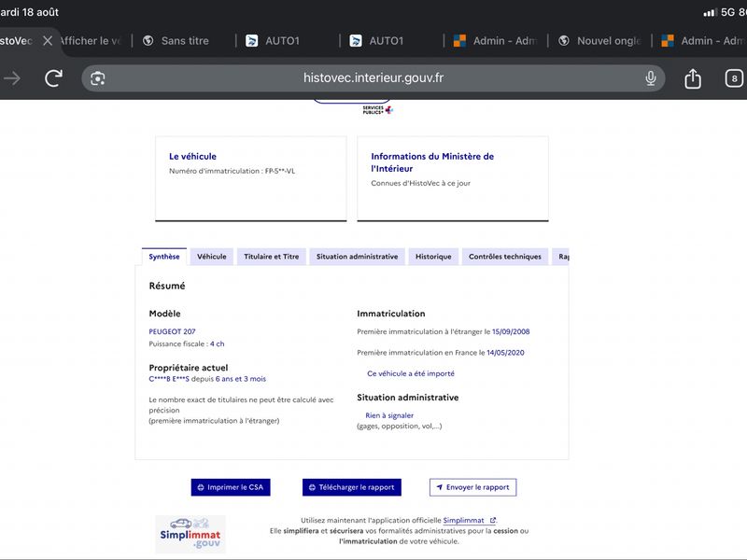Click the partially visible 'Rap' tab

[x=562, y=257]
